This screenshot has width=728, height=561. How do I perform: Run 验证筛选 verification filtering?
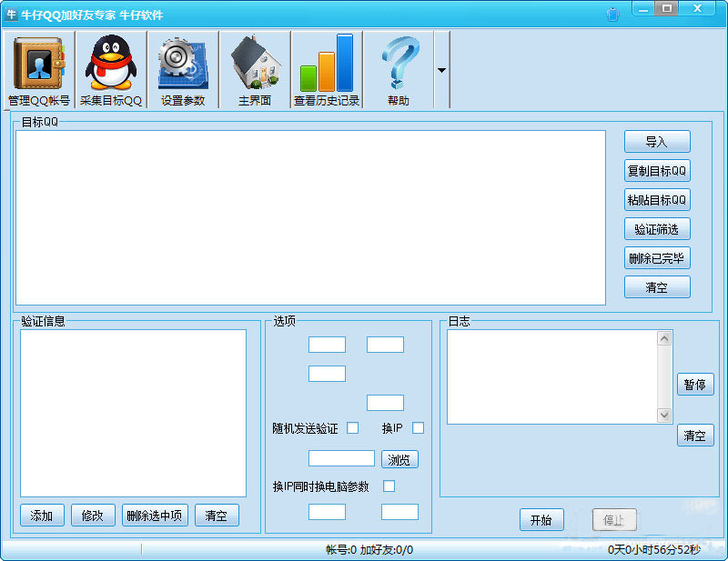point(657,228)
